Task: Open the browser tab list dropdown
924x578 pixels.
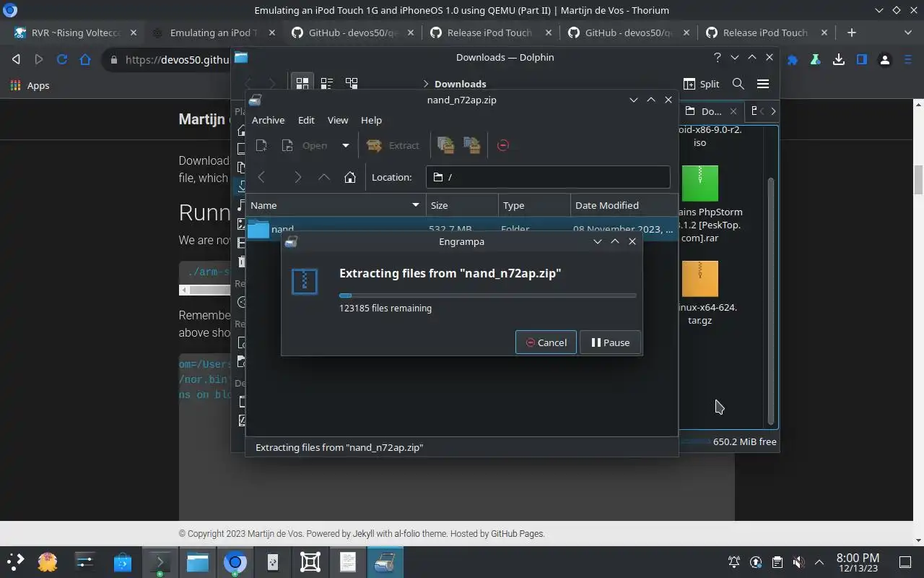Action: [908, 33]
